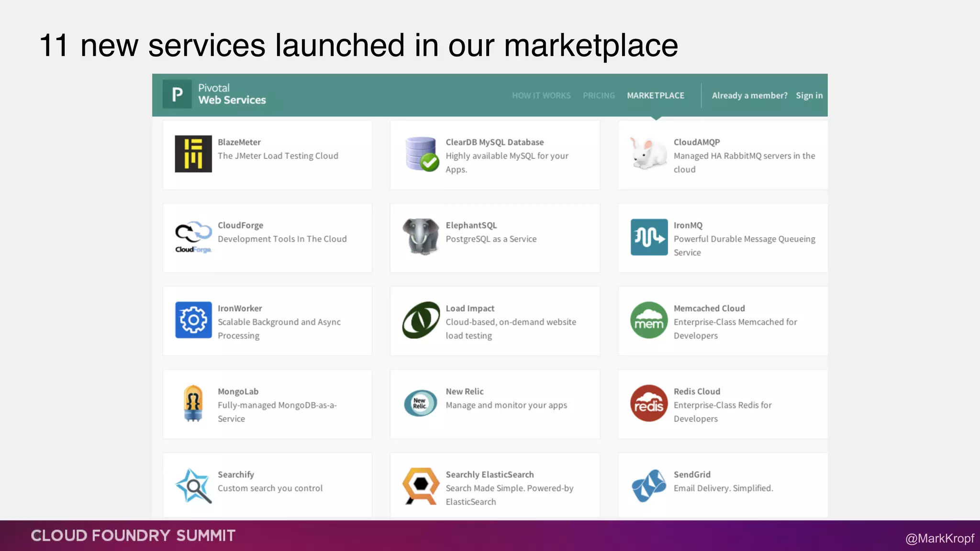980x551 pixels.
Task: Open the Pricing menu item
Action: pyautogui.click(x=599, y=96)
